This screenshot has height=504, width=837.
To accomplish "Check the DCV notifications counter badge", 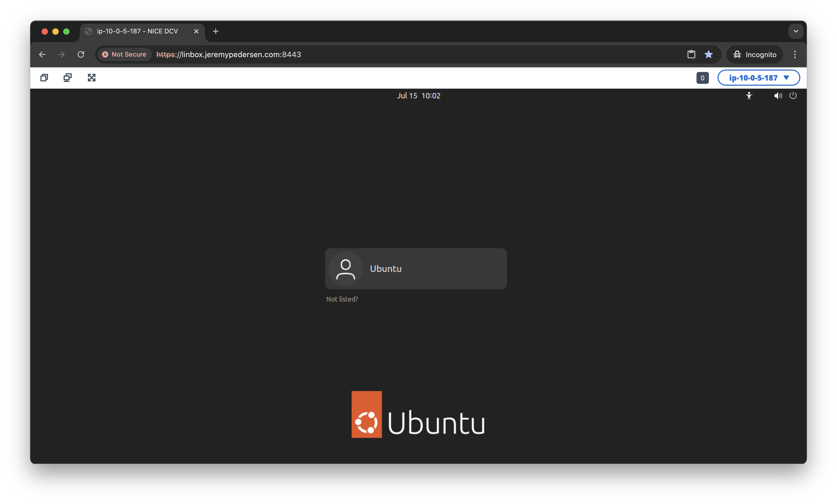I will point(702,78).
